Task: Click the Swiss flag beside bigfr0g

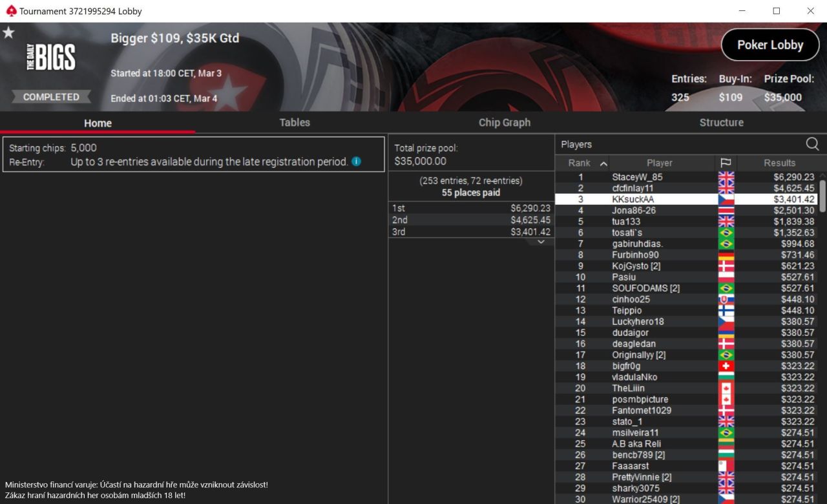Action: (x=726, y=366)
